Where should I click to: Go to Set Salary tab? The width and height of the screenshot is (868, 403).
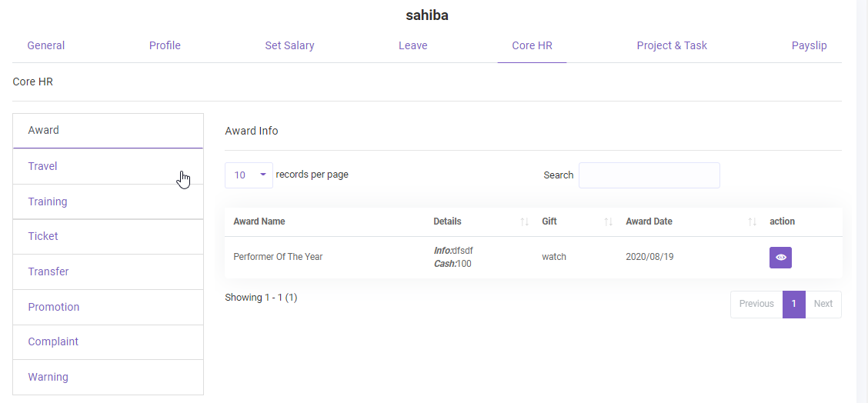[x=289, y=45]
